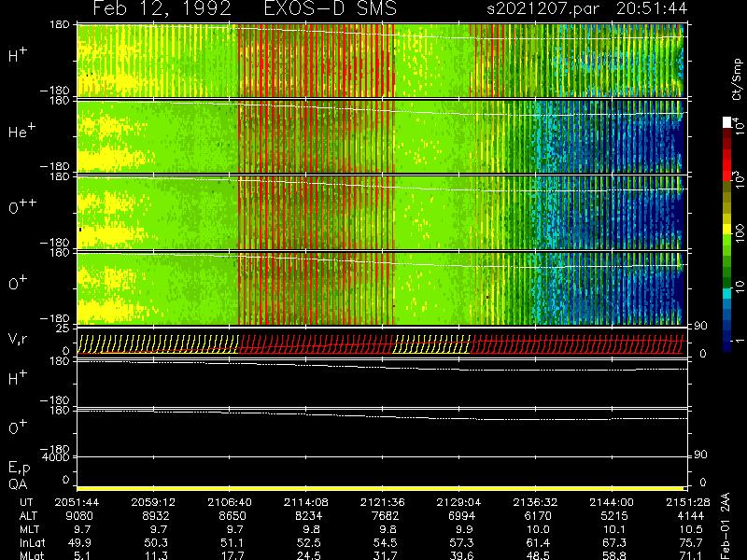Click the MLT row label

click(29, 529)
